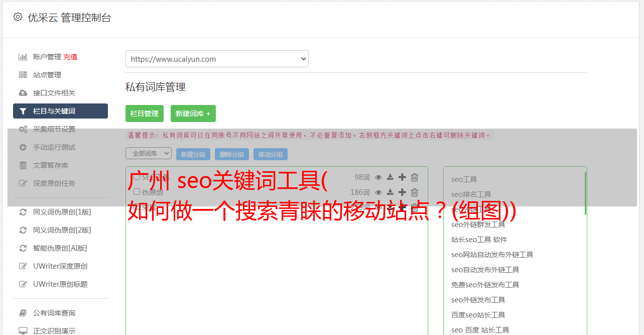Click the download icon in the 98词 row

point(390,177)
